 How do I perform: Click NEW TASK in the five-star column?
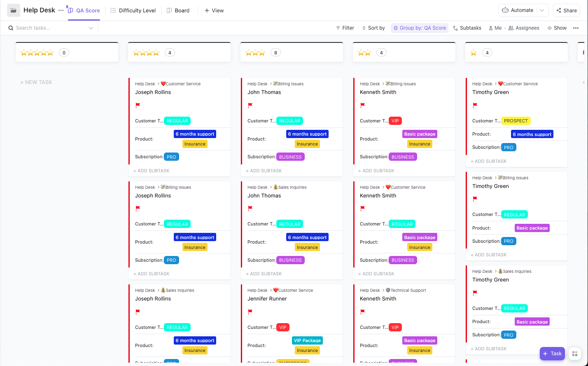tap(36, 82)
